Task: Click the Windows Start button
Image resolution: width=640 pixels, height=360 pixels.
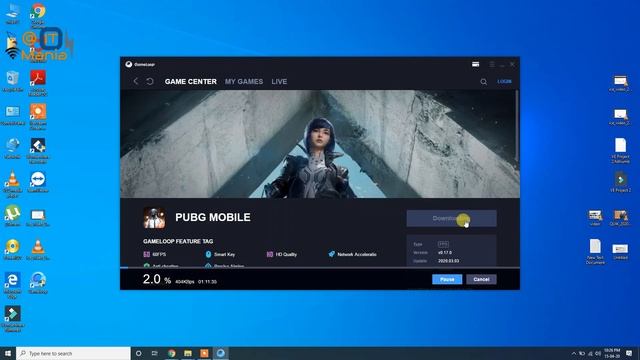Action: pyautogui.click(x=8, y=353)
